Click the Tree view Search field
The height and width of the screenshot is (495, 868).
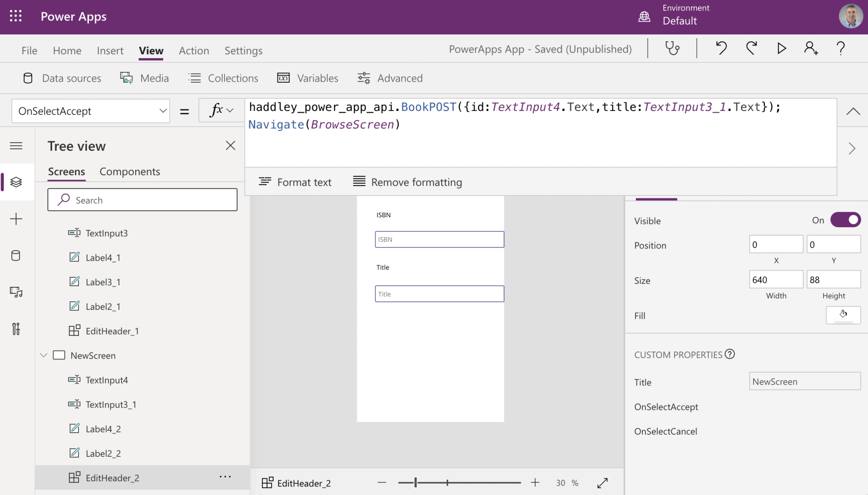142,200
